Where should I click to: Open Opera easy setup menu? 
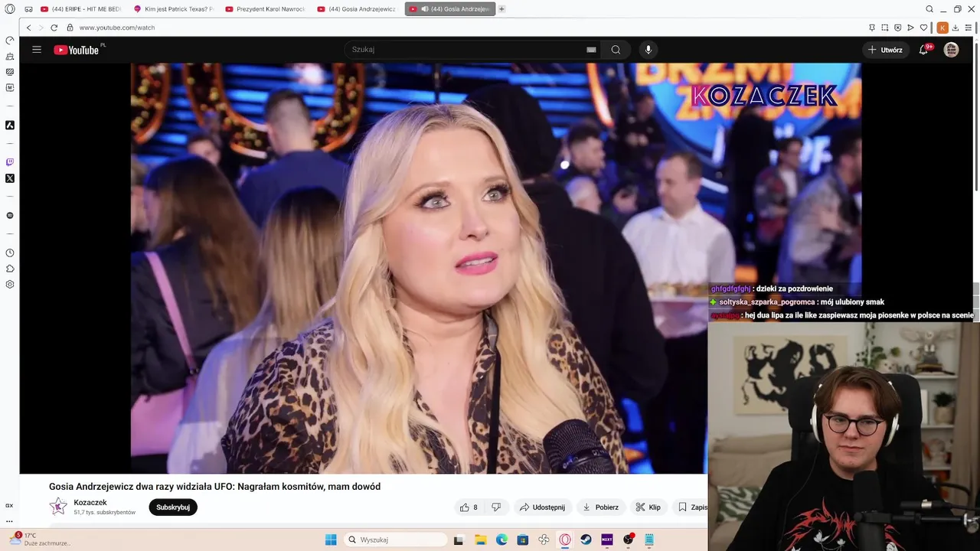[969, 28]
